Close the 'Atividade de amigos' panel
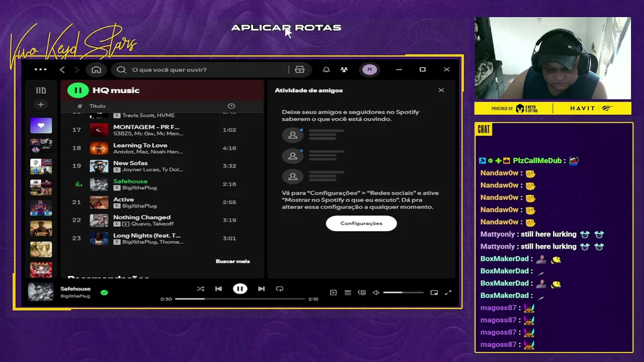Viewport: 644px width, 362px height. [441, 90]
